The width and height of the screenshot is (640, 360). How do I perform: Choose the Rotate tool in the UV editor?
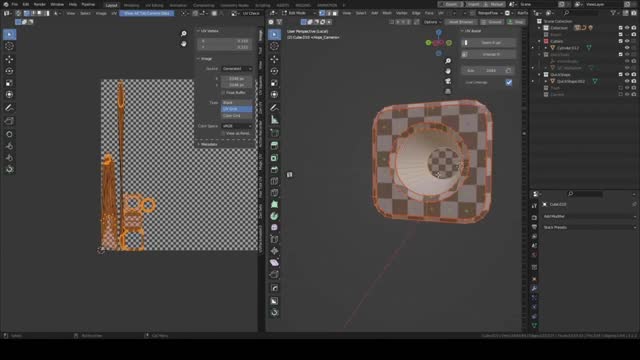pos(9,71)
